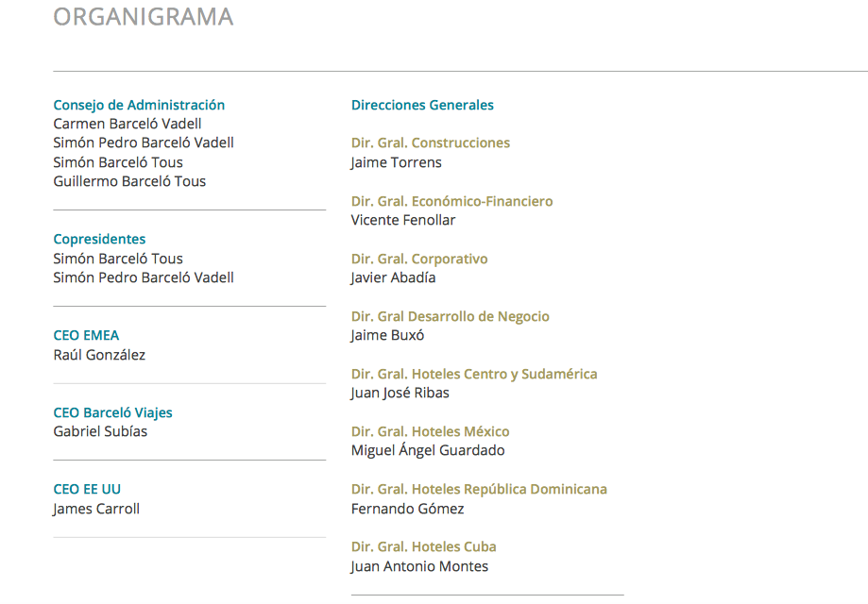Select Dir. Gral. Construcciones title
This screenshot has height=604, width=868.
click(x=431, y=143)
